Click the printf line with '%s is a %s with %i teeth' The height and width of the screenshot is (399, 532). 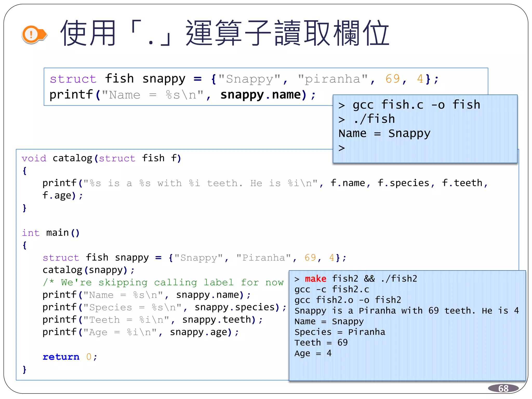point(265,183)
